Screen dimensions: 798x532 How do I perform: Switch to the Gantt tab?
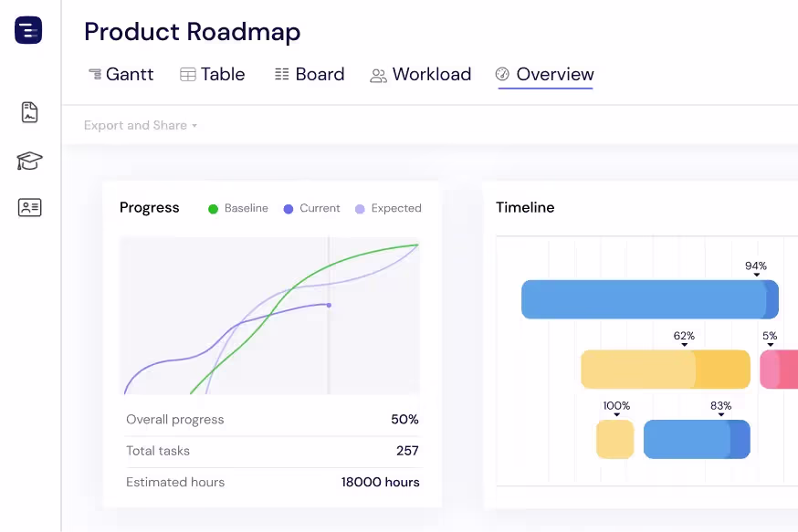tap(121, 74)
